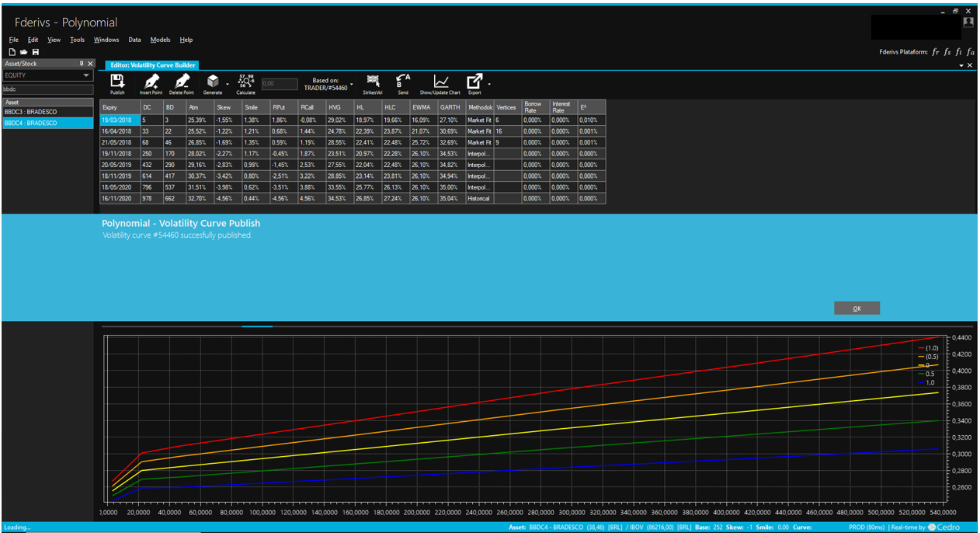
Task: Open the Export dropdown arrow
Action: [x=489, y=83]
